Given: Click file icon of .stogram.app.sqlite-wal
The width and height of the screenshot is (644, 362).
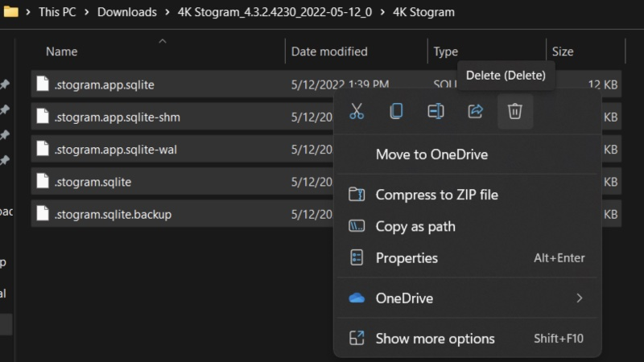Looking at the screenshot, I should tap(43, 149).
